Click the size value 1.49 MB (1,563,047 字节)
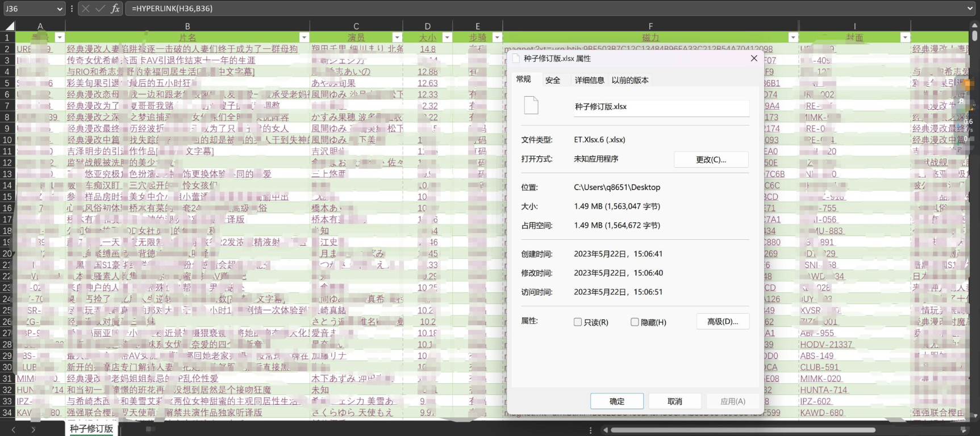Viewport: 980px width, 436px height. point(617,206)
